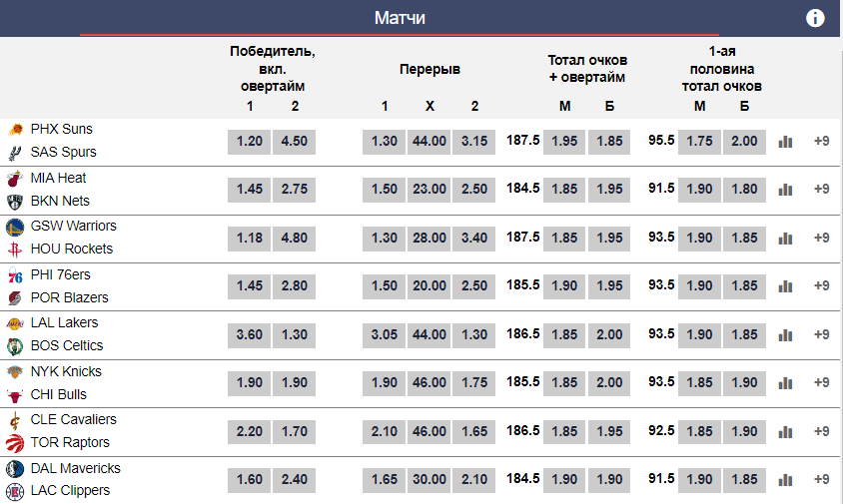The width and height of the screenshot is (843, 504).
Task: Choose halftime draw 23.00 for Heat vs Nets
Action: [x=429, y=190]
